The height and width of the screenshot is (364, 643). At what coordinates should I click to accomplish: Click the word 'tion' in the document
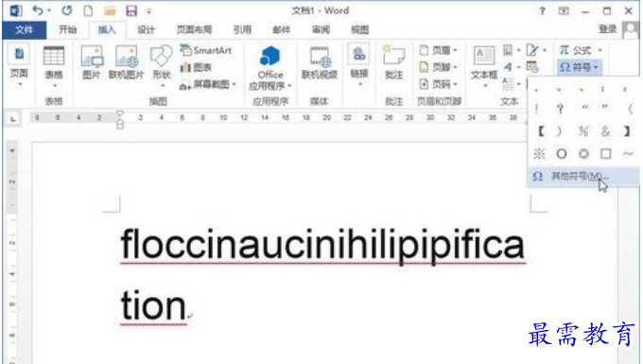pos(153,306)
